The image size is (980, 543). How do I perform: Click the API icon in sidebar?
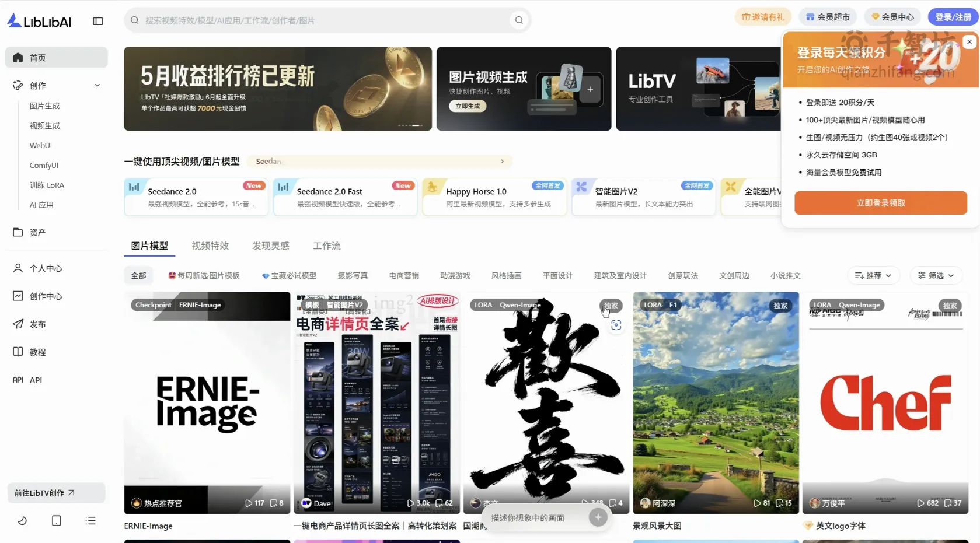(18, 380)
